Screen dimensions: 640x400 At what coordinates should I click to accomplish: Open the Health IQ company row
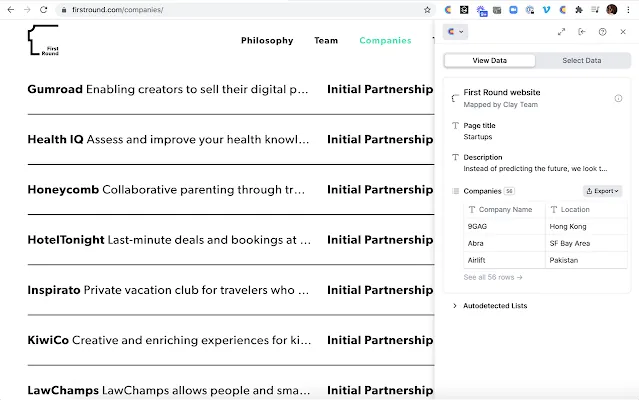[x=231, y=140]
